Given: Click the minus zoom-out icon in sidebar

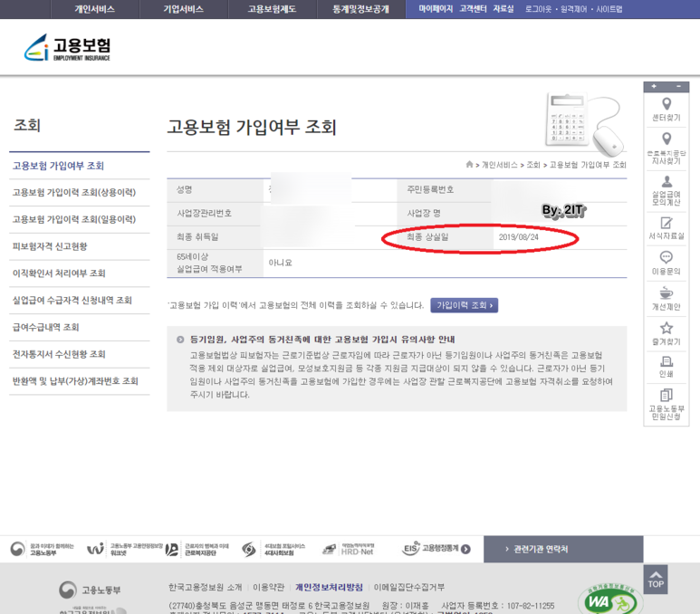Looking at the screenshot, I should click(x=678, y=86).
